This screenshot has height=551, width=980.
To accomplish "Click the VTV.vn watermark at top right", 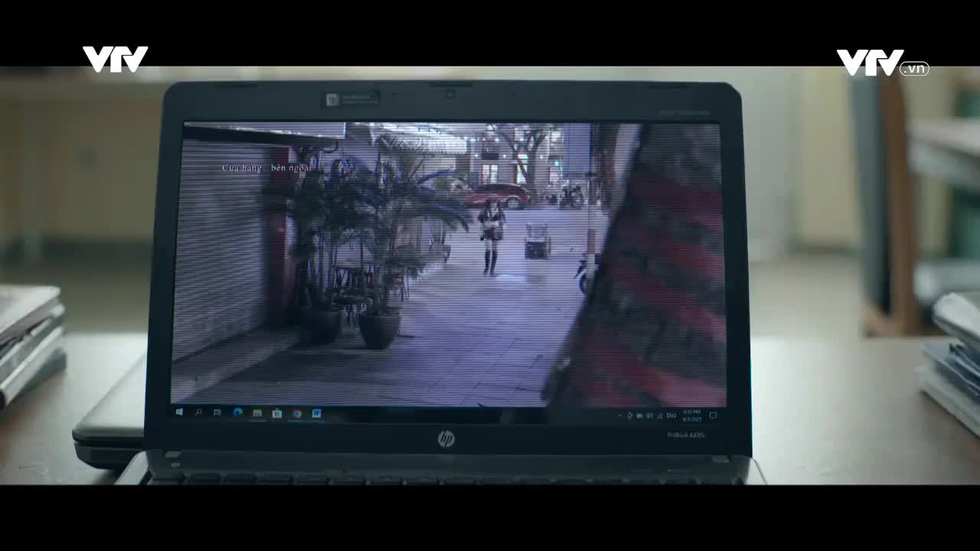I will [882, 64].
